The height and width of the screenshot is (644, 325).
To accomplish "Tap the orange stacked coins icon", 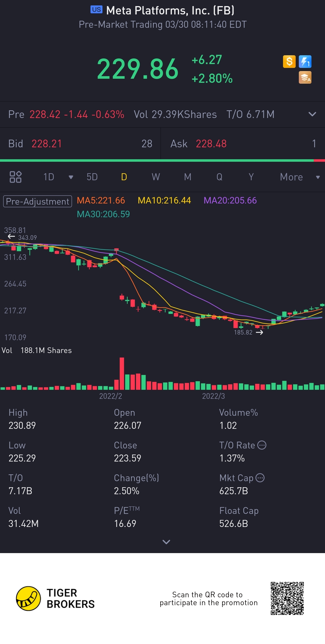I will [305, 78].
